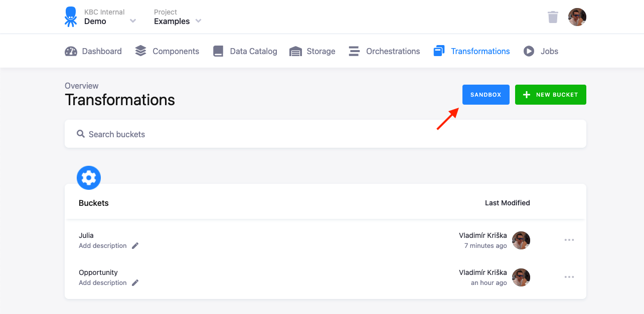
Task: Click the Storage warehouse icon
Action: point(295,51)
